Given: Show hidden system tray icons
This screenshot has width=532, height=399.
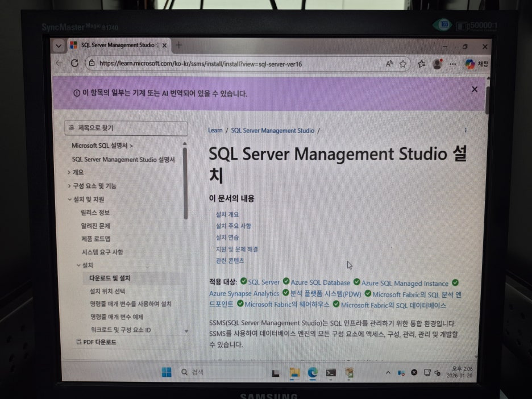Looking at the screenshot, I should click(x=388, y=372).
